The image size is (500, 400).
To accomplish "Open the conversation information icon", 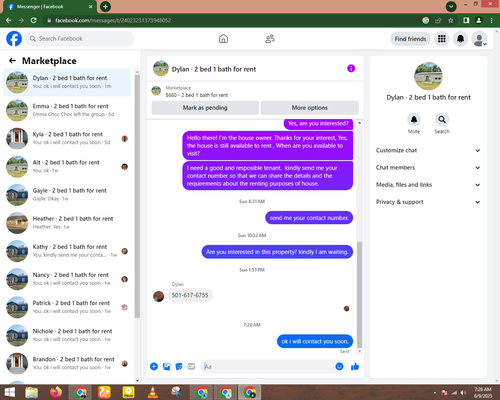I will [x=351, y=68].
